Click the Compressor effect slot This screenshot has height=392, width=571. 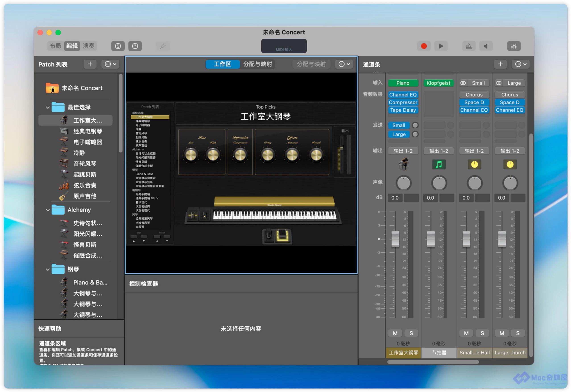point(403,102)
